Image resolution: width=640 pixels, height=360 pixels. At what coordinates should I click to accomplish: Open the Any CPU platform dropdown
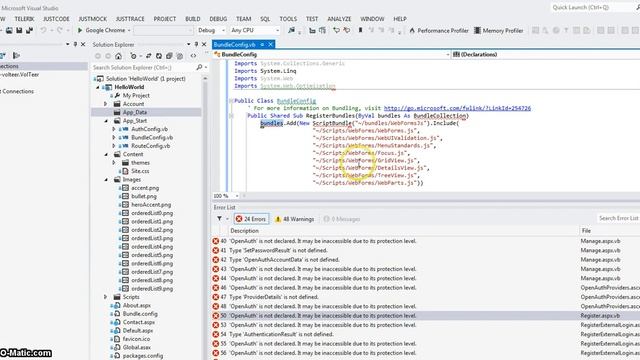point(277,30)
